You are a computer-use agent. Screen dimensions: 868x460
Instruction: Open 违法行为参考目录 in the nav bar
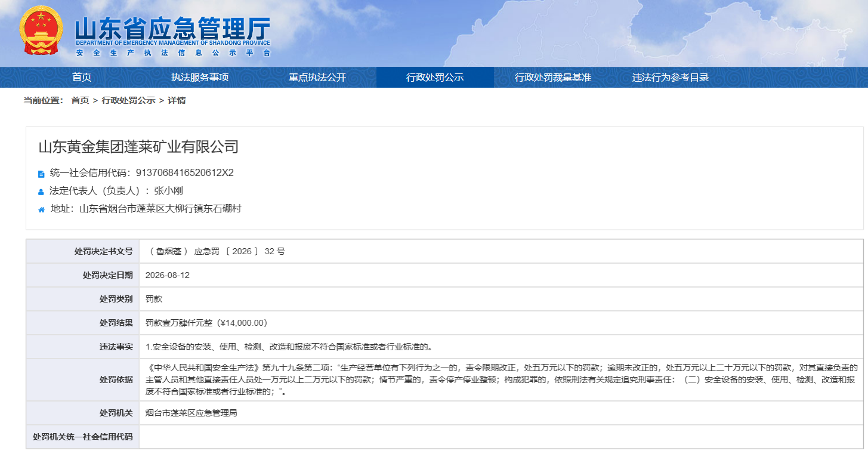click(671, 77)
